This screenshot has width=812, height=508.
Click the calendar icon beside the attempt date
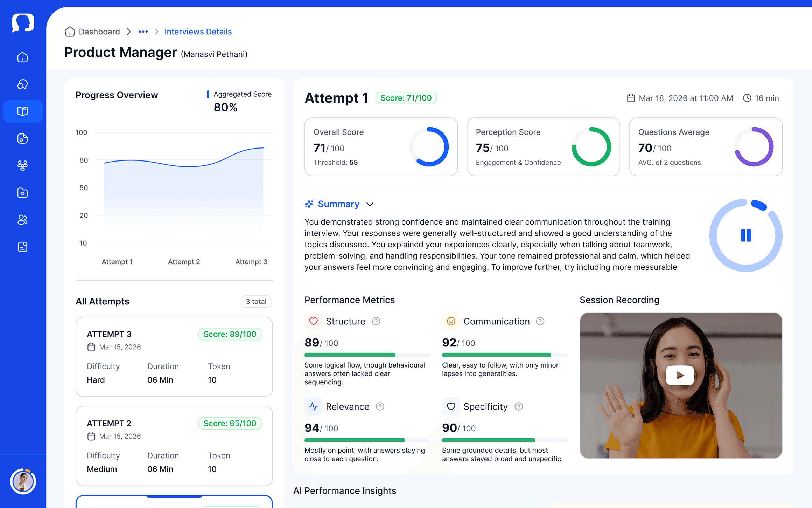pyautogui.click(x=631, y=98)
